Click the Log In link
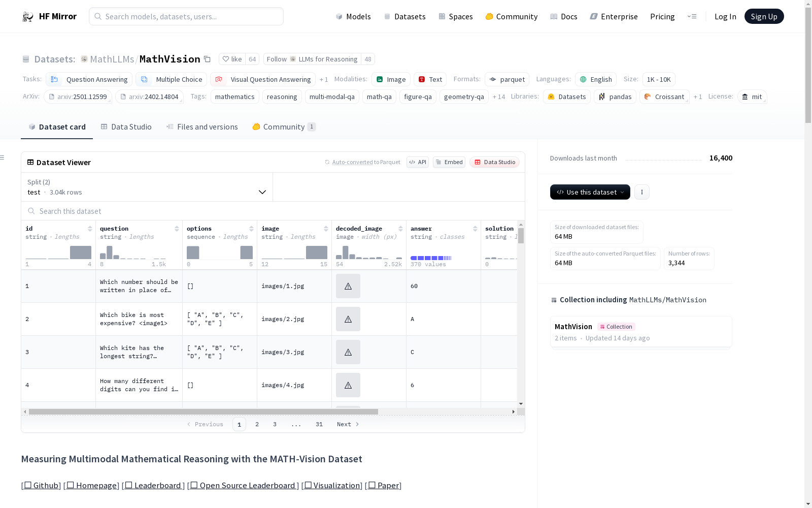 (x=725, y=16)
